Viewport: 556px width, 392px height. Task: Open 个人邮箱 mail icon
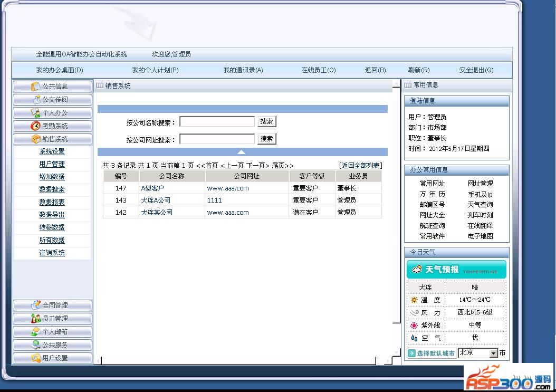click(36, 332)
